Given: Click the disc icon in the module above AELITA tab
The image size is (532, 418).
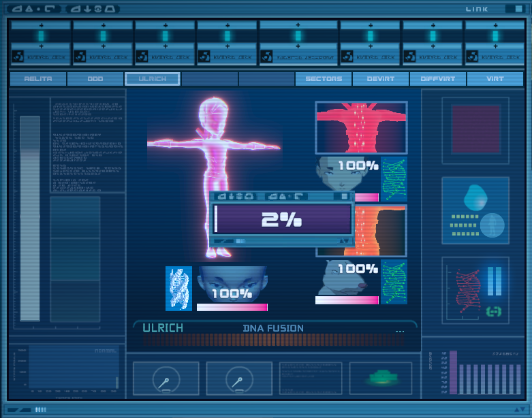Looking at the screenshot, I should [x=18, y=56].
